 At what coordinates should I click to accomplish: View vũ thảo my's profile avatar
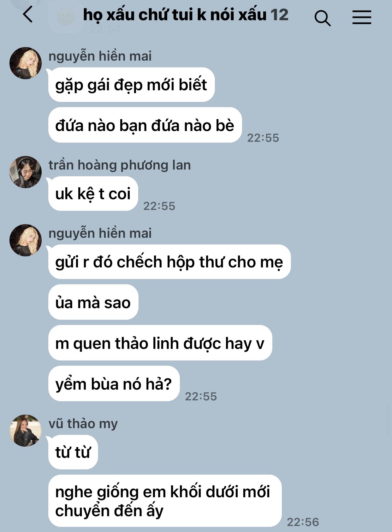click(26, 431)
